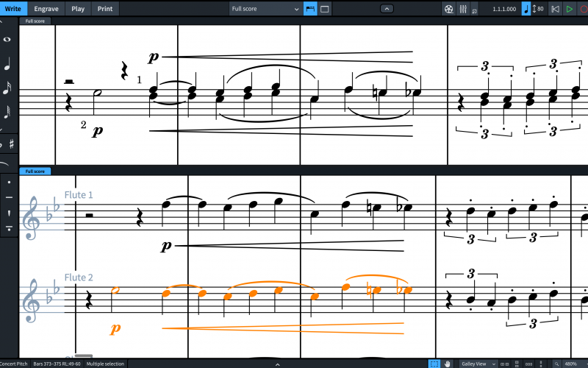Select the upper Full score tab

click(x=35, y=21)
